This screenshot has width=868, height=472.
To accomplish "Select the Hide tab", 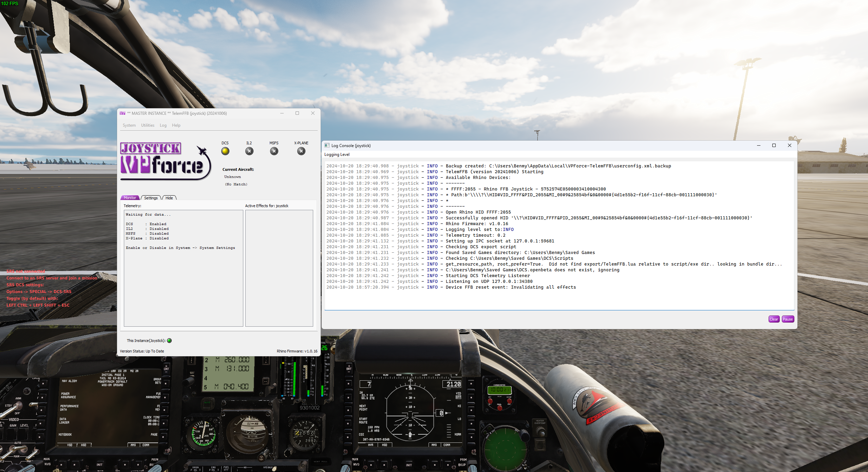I will click(x=169, y=198).
